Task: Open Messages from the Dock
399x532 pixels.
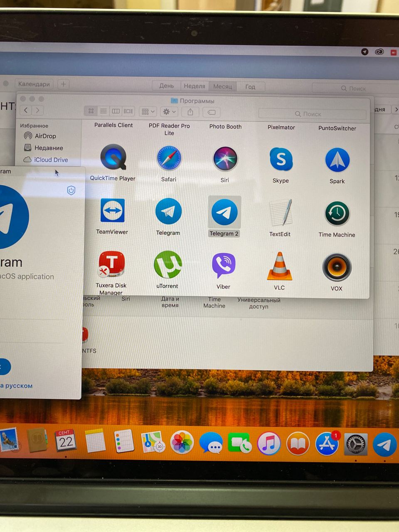Action: [211, 443]
